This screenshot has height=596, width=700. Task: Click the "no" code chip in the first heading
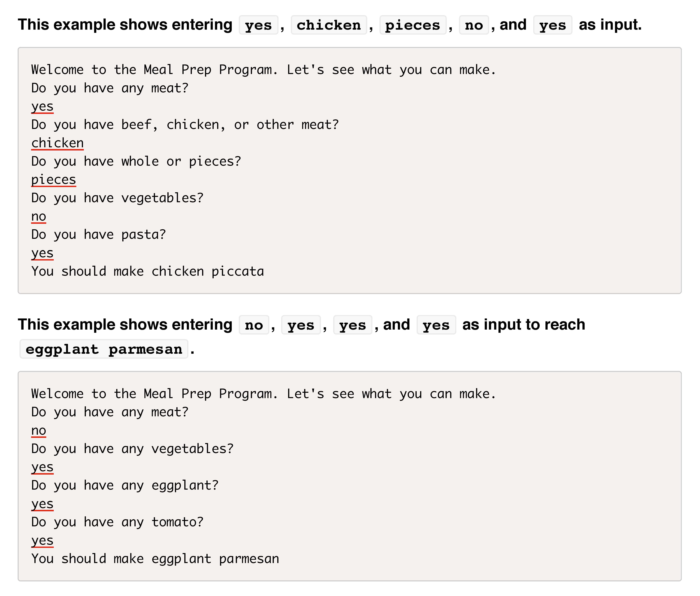(474, 25)
